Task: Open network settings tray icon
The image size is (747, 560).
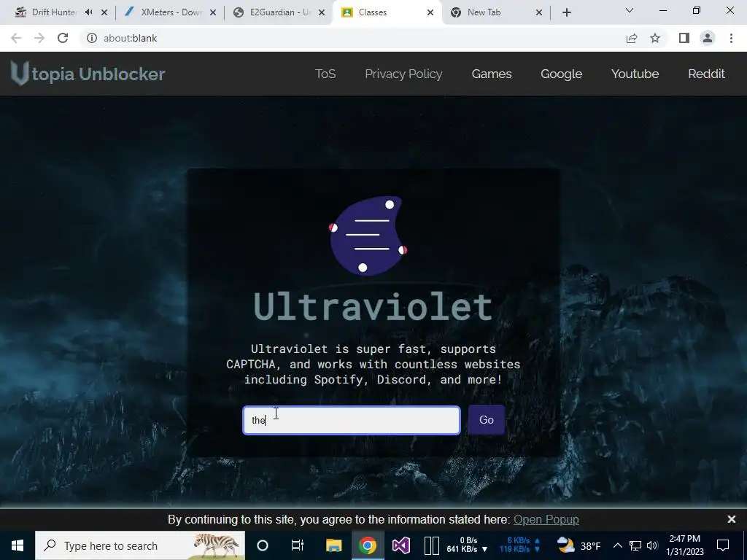Action: click(x=635, y=545)
